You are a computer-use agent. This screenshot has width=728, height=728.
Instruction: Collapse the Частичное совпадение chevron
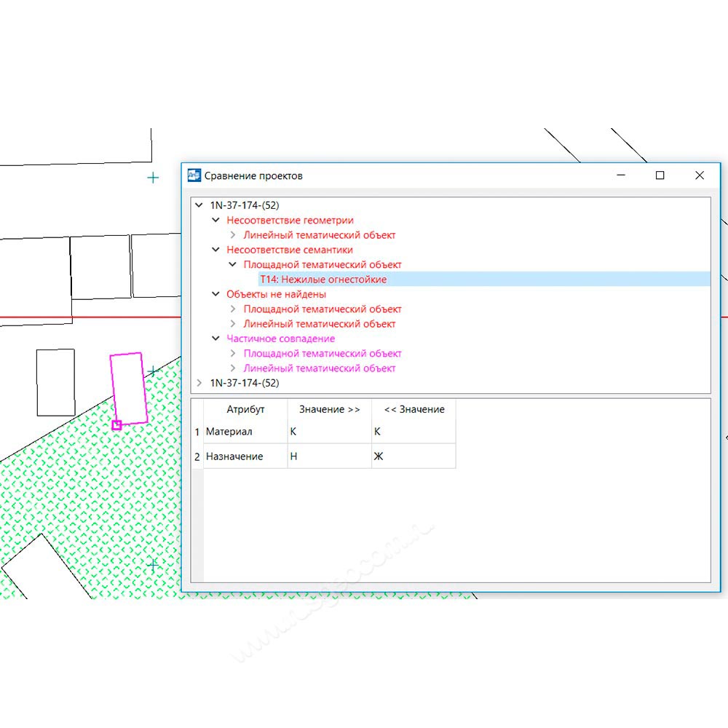click(x=215, y=339)
